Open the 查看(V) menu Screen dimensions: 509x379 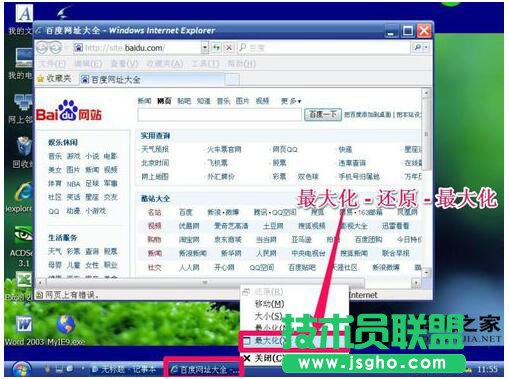coord(124,63)
